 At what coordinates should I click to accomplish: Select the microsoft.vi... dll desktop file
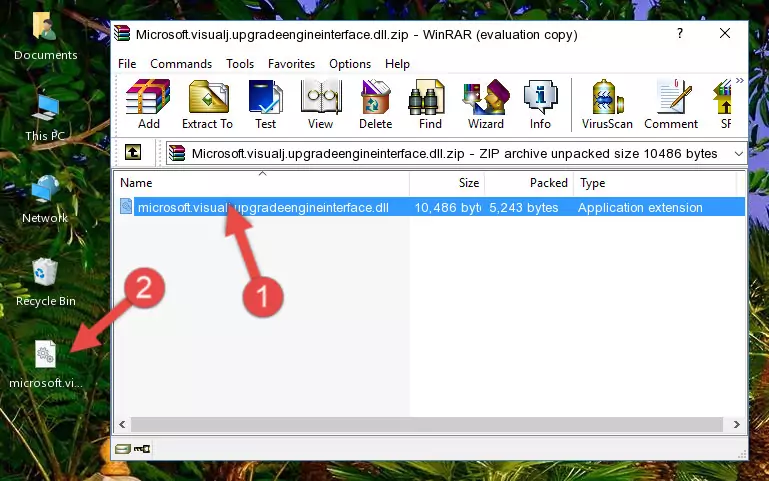coord(46,365)
